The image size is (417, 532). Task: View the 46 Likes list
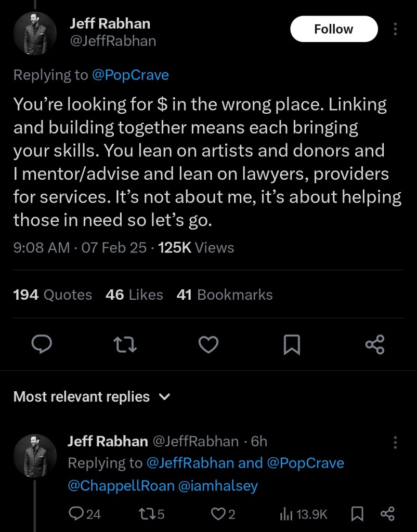click(x=134, y=295)
